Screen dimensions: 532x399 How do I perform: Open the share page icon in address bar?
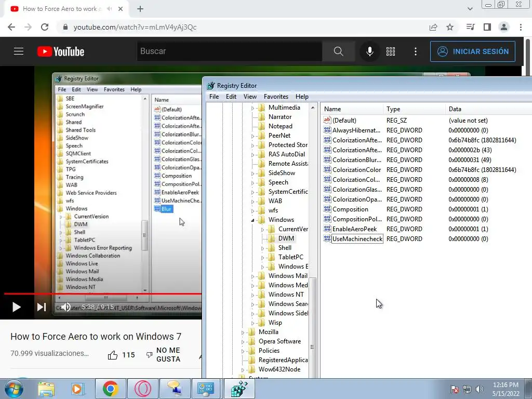click(x=433, y=27)
